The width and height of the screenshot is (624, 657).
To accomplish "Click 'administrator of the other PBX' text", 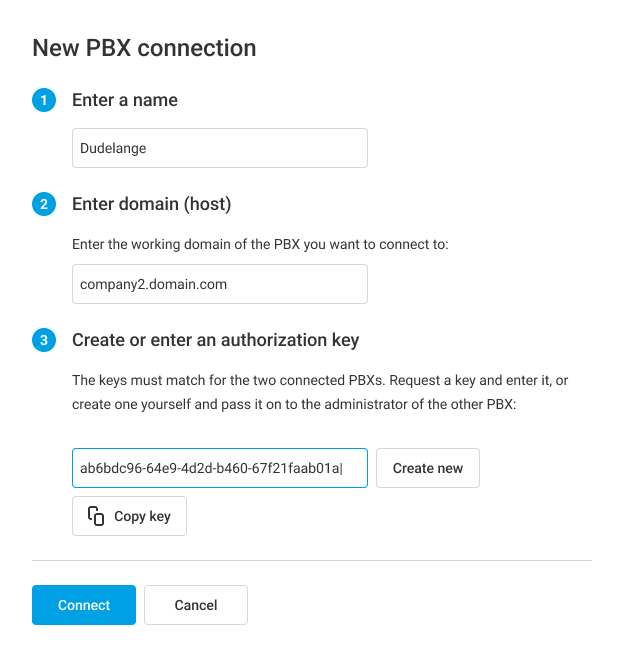I will (410, 404).
